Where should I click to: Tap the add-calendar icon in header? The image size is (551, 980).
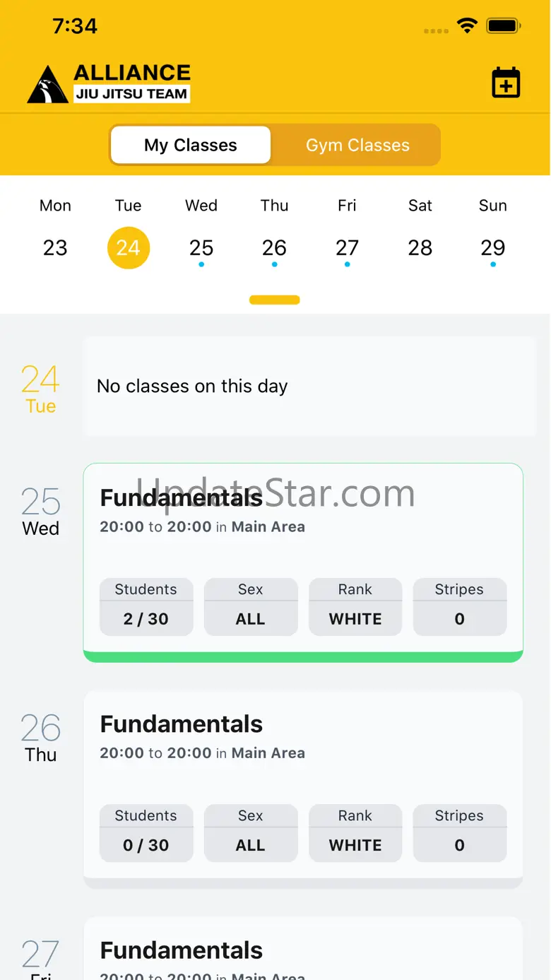pos(506,83)
